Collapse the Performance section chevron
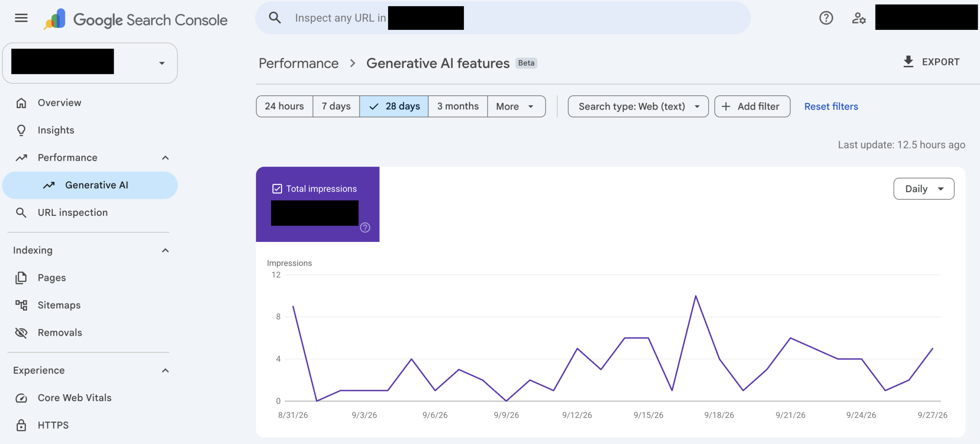This screenshot has width=980, height=444. point(165,158)
